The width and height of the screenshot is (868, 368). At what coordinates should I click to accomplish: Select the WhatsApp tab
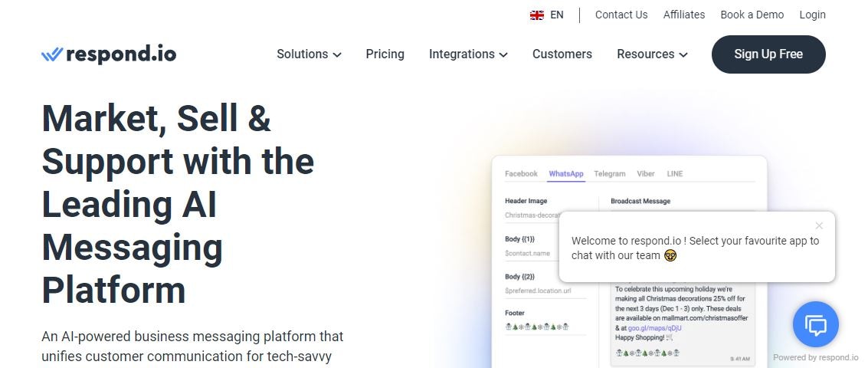coord(565,174)
